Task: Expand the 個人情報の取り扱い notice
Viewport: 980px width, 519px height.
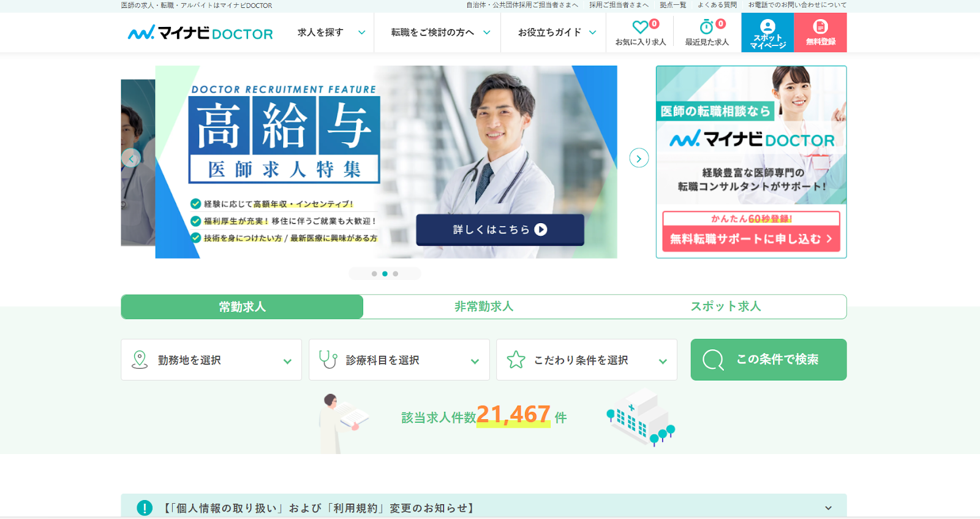Action: pyautogui.click(x=828, y=508)
